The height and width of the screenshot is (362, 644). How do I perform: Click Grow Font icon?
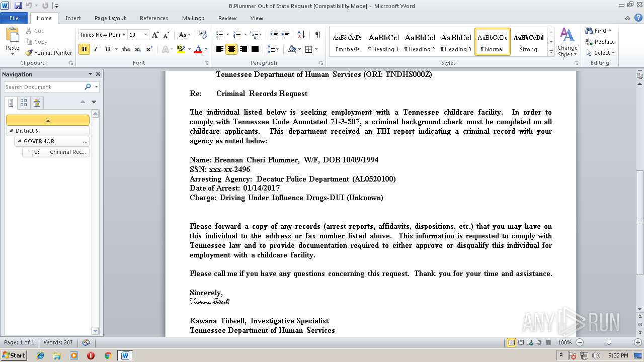[x=155, y=35]
